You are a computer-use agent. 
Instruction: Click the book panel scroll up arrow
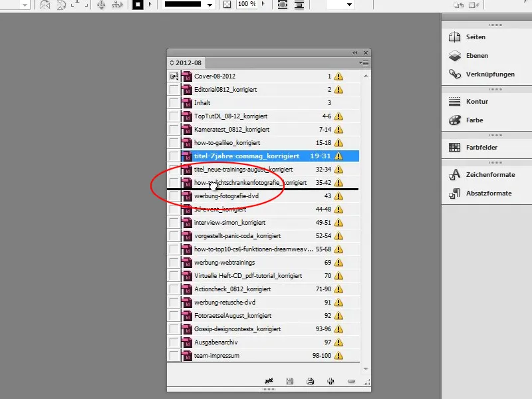click(366, 76)
